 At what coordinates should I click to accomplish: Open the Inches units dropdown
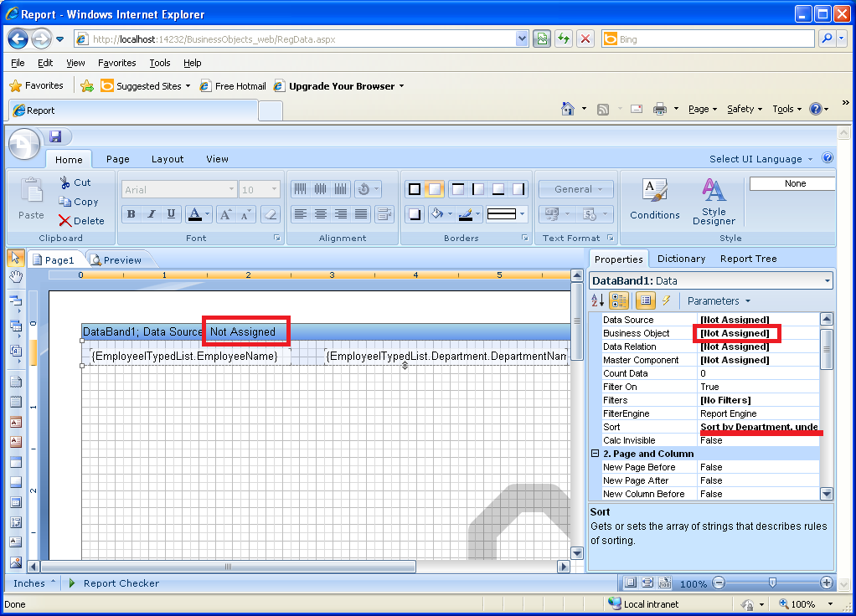point(34,583)
